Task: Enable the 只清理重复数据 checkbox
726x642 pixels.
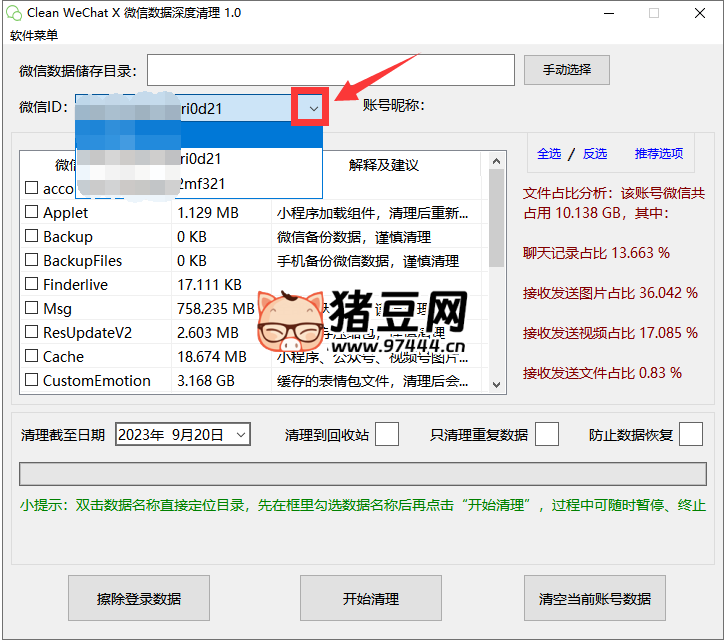Action: point(546,434)
